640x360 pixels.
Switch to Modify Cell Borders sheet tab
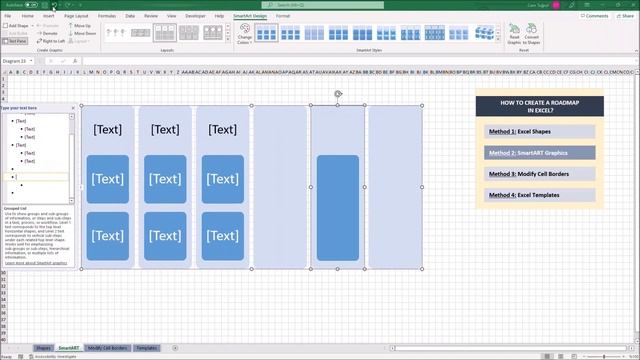click(x=108, y=348)
